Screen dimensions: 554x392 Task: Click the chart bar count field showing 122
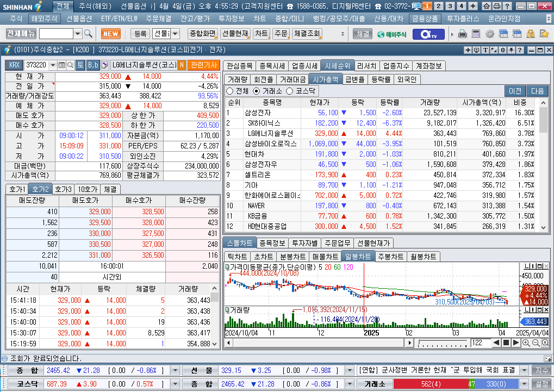point(480,343)
